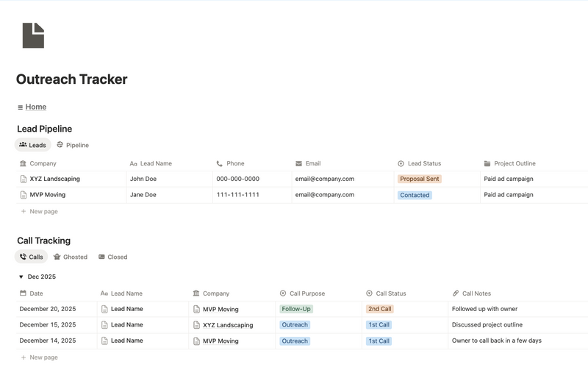Click the Contacted status tag
Image resolution: width=588 pixels, height=381 pixels.
click(415, 195)
